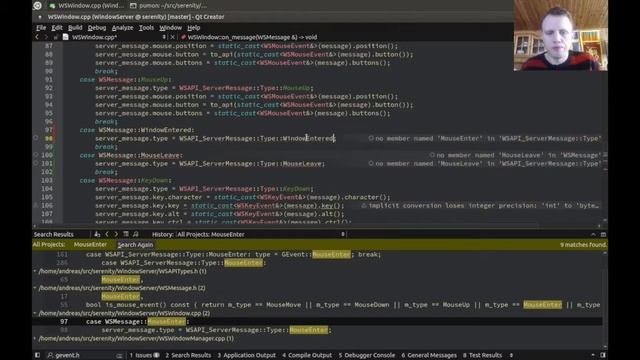This screenshot has width=640, height=360.
Task: Open the Help menu
Action: pyautogui.click(x=193, y=28)
